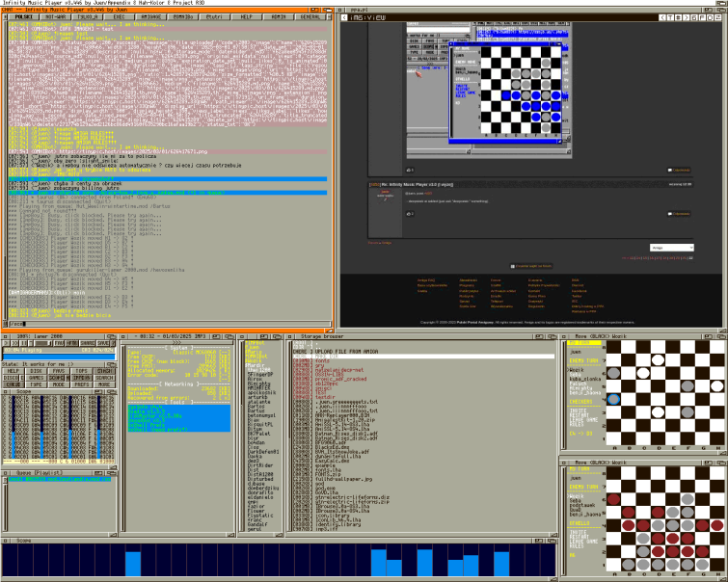The height and width of the screenshot is (582, 728).
Task: Select kuba_slonka in the Checkers player list
Action: (x=585, y=380)
